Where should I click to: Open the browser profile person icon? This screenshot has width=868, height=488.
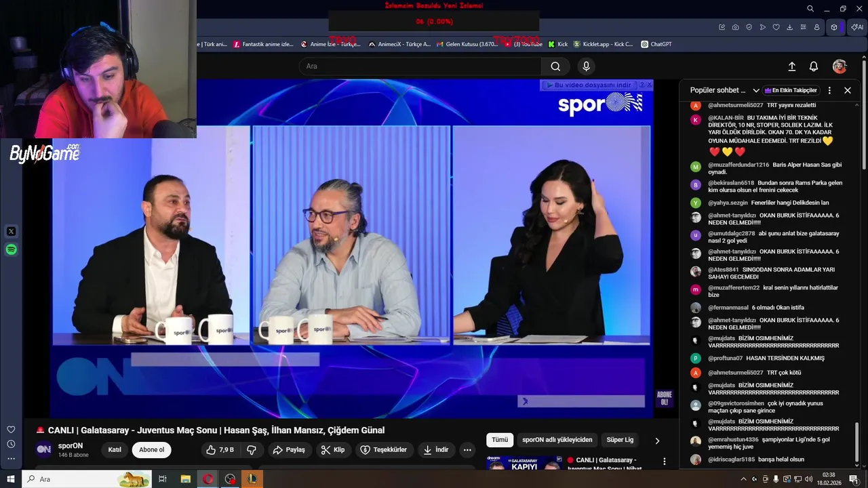pos(817,27)
